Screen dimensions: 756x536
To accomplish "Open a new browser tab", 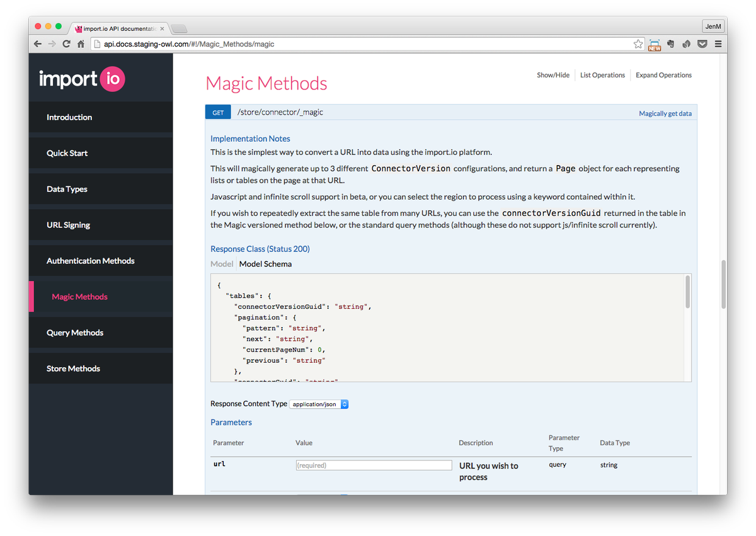I will tap(179, 28).
